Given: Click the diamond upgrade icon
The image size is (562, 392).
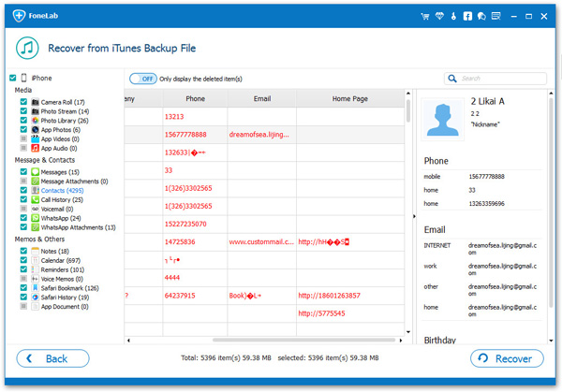Looking at the screenshot, I should point(438,16).
